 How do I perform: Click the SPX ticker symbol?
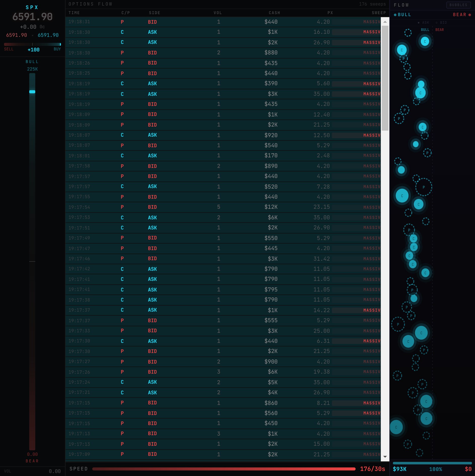pyautogui.click(x=32, y=8)
